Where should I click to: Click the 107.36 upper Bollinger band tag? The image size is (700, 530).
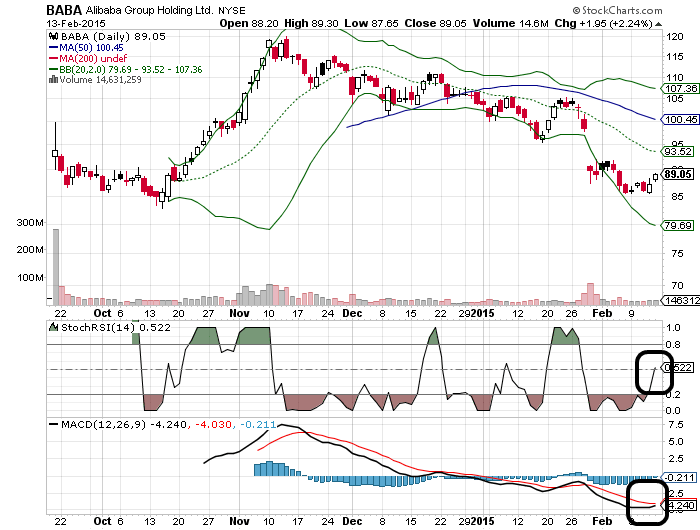click(x=680, y=88)
